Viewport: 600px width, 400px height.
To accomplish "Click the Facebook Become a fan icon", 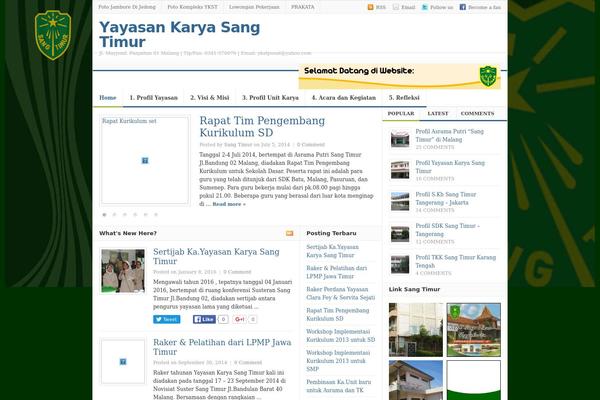I will point(463,7).
